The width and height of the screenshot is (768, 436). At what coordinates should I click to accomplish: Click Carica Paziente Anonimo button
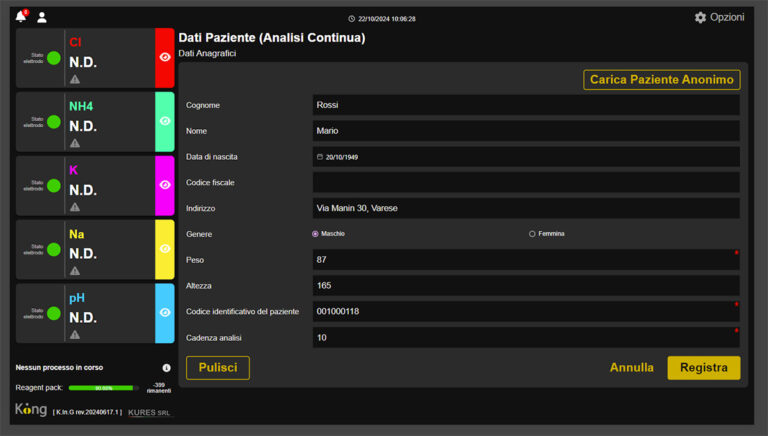pyautogui.click(x=662, y=80)
